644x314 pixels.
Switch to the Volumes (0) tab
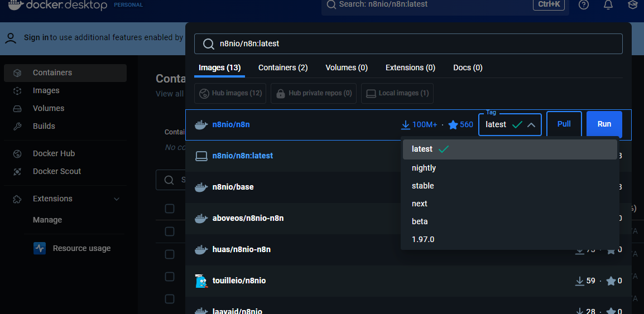point(347,67)
